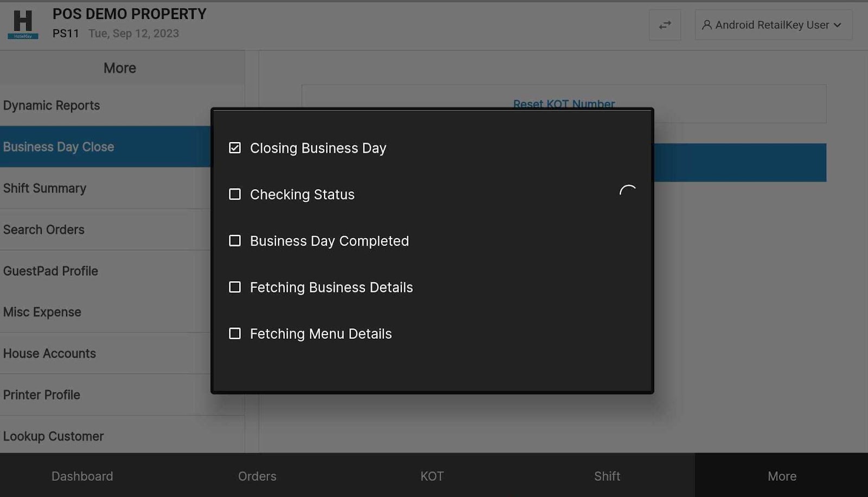Click the user profile silhouette icon

(706, 25)
